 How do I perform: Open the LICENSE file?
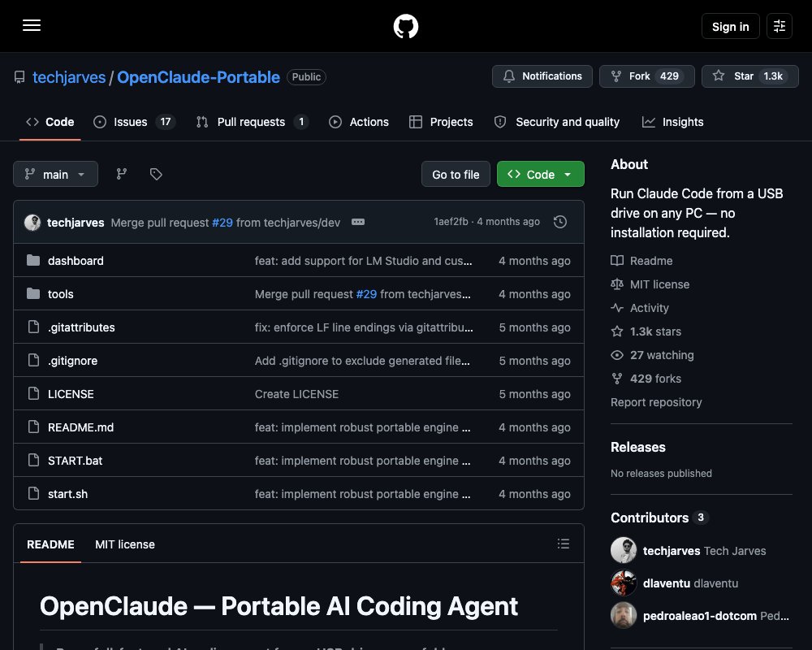[x=71, y=394]
